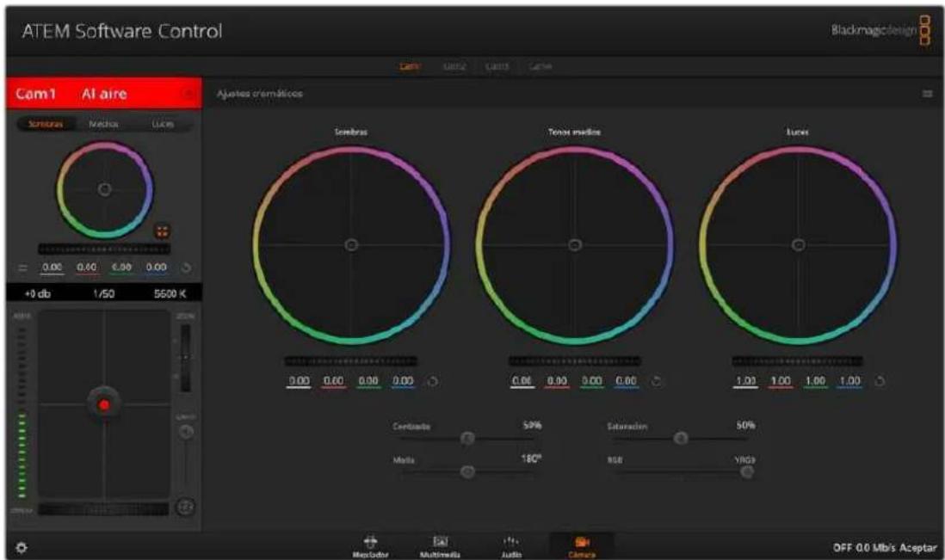Select Sombras in the Cam1 wheel selector
Image resolution: width=945 pixels, height=560 pixels.
click(x=46, y=124)
